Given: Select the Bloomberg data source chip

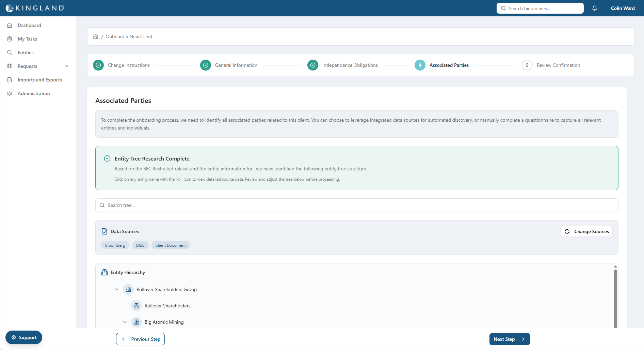Looking at the screenshot, I should point(115,245).
